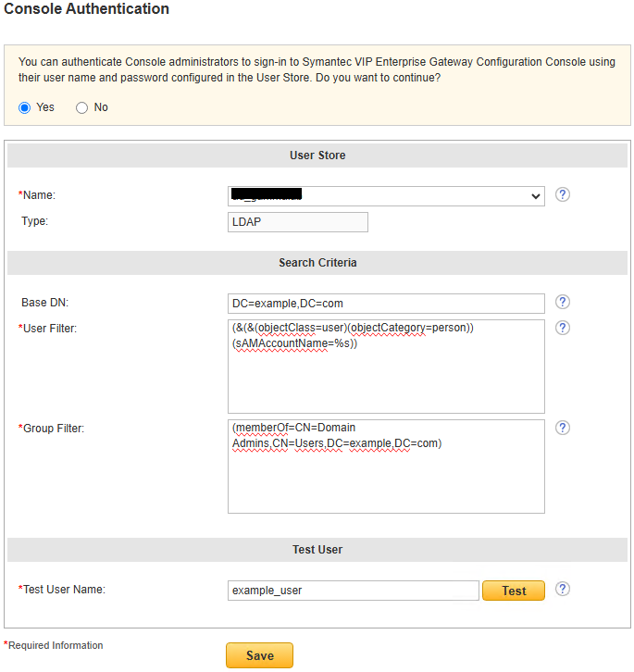Screen dimensions: 634x672
Task: Select the No radio button
Action: pyautogui.click(x=82, y=107)
